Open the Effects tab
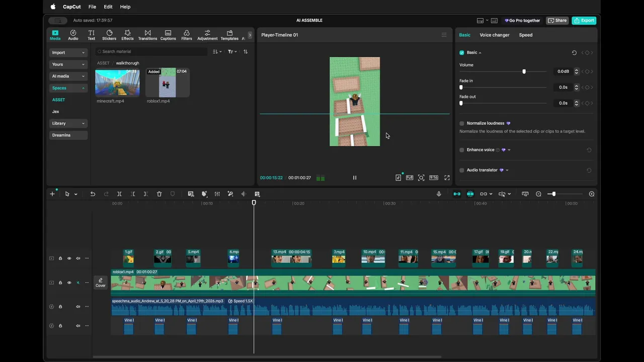This screenshot has height=362, width=644. [127, 35]
